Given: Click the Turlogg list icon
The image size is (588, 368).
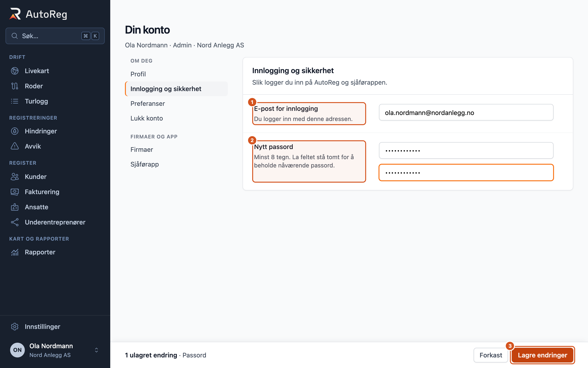Looking at the screenshot, I should pos(14,101).
